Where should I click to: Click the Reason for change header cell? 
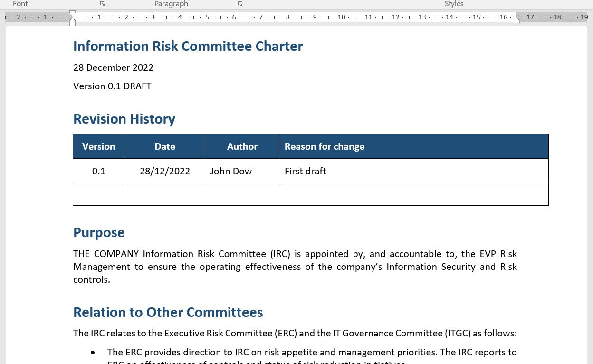325,146
